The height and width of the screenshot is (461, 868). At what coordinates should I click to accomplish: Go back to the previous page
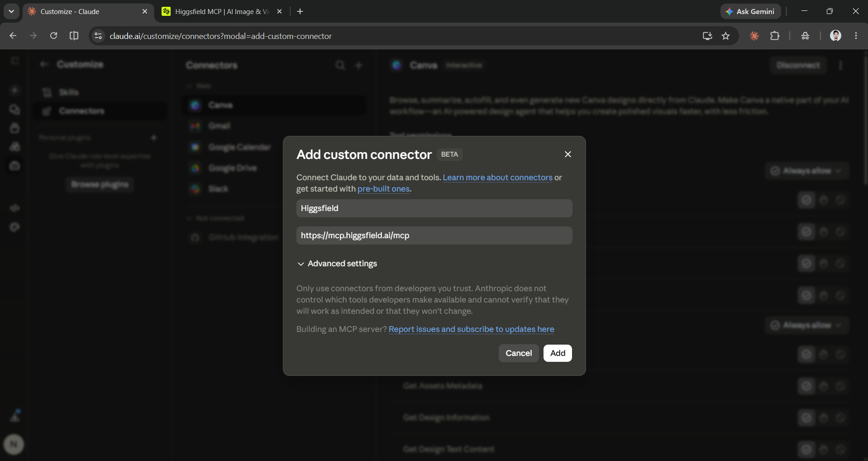pos(13,36)
